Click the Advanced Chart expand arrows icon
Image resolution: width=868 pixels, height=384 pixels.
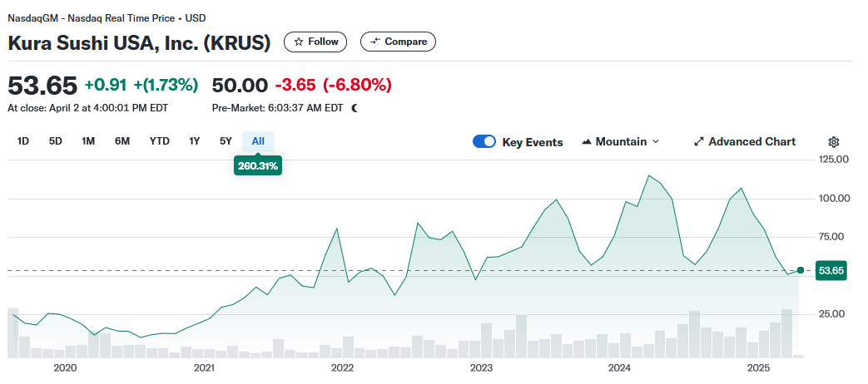[698, 142]
